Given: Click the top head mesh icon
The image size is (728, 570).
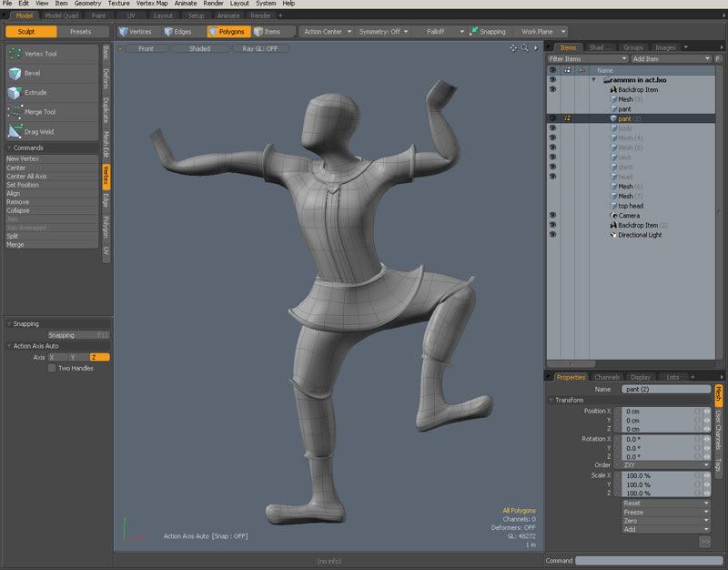Looking at the screenshot, I should (613, 206).
